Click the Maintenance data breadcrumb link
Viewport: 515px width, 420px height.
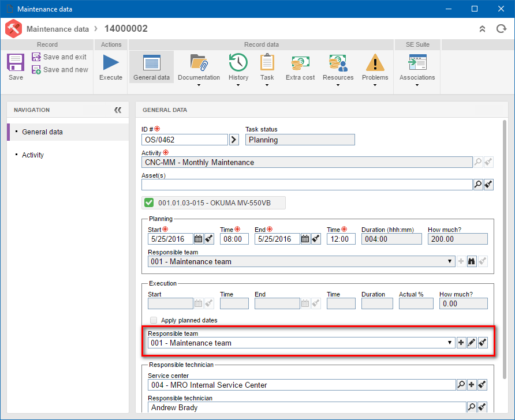tap(58, 29)
